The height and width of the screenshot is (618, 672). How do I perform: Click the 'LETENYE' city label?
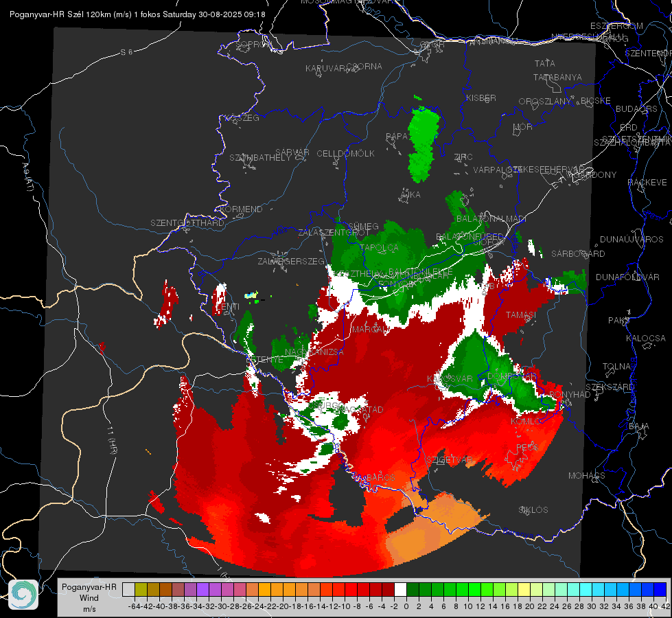pos(265,360)
